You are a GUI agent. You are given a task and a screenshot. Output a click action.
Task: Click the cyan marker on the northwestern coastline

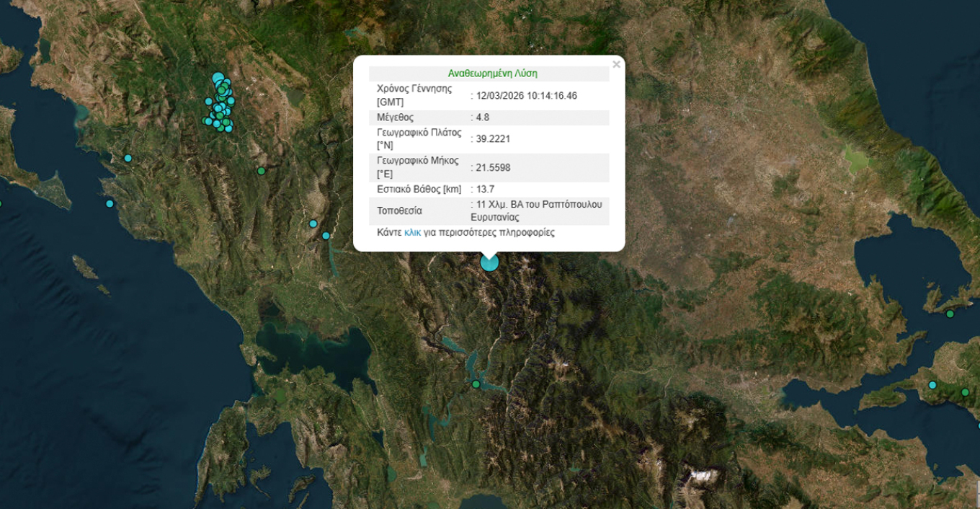pos(128,158)
